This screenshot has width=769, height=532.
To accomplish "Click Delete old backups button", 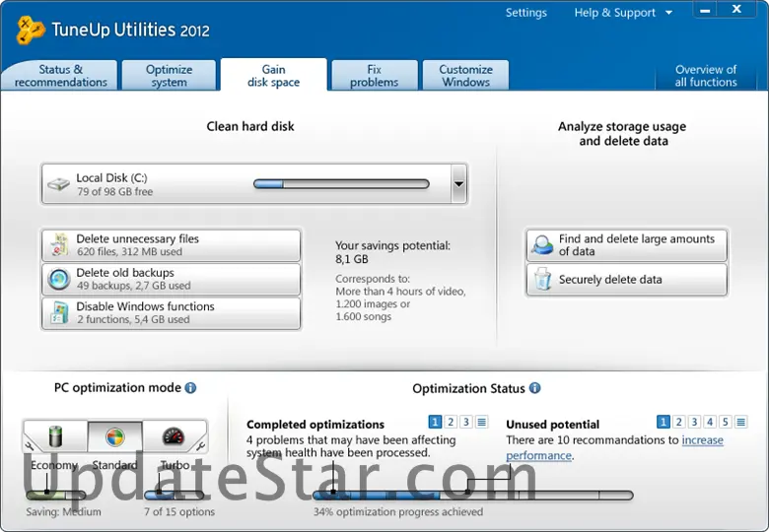I will click(172, 279).
